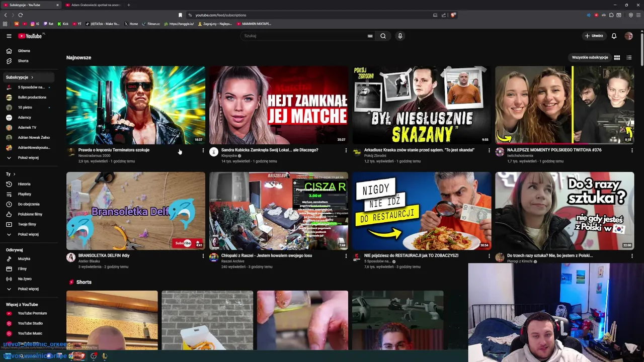Click the search magnifier button
Image resolution: width=644 pixels, height=362 pixels.
[x=383, y=36]
